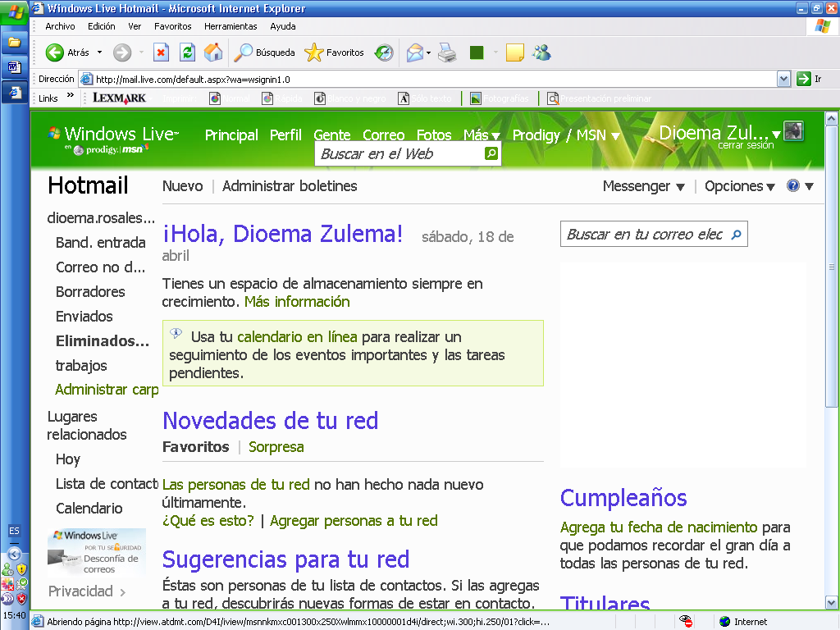The image size is (840, 630).
Task: Choose Lexmark Blanco y negro print icon
Action: pos(320,98)
